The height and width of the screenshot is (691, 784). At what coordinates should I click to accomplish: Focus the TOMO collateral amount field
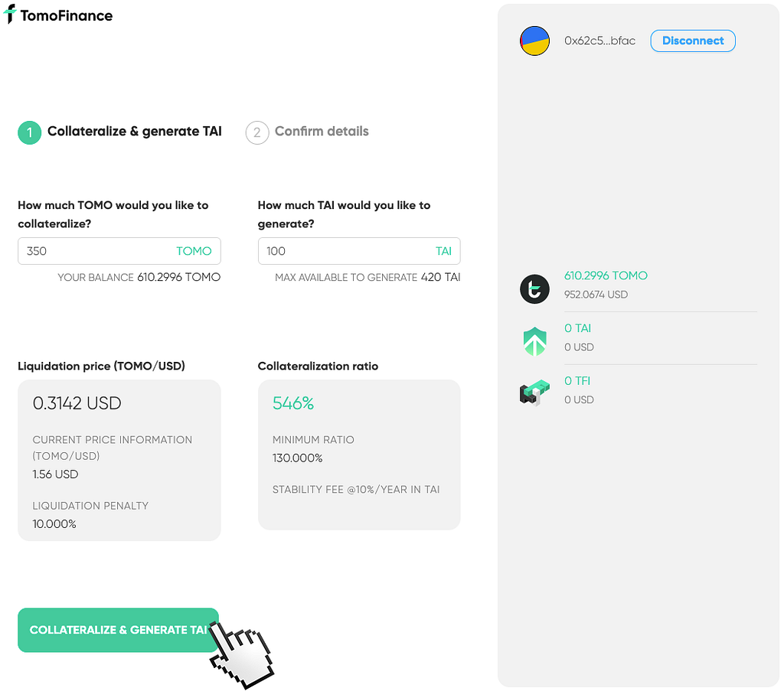click(119, 251)
